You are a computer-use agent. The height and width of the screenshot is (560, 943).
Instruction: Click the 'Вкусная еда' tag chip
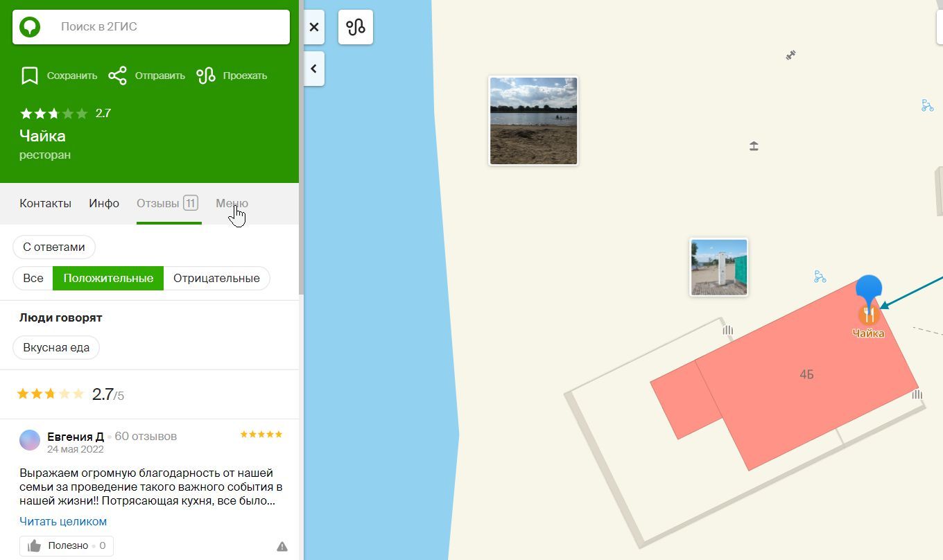[x=56, y=347]
